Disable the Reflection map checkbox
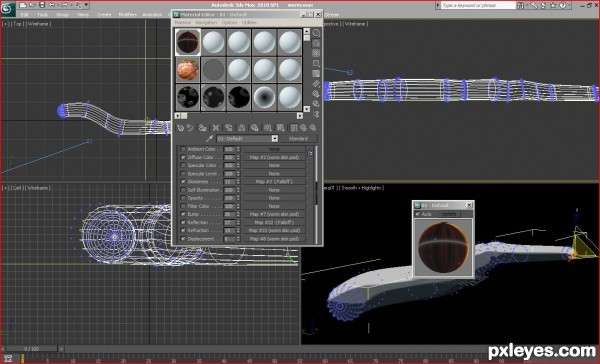Screen dimensions: 600x364 [183, 222]
